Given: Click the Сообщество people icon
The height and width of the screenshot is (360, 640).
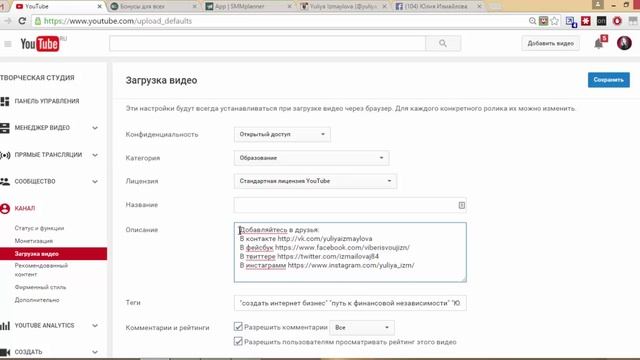Looking at the screenshot, I should 5,182.
